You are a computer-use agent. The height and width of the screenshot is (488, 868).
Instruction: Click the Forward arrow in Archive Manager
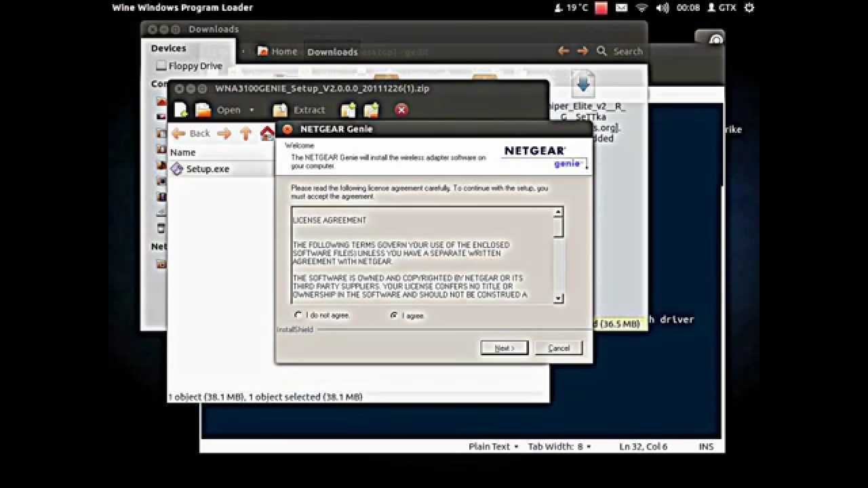click(x=224, y=134)
